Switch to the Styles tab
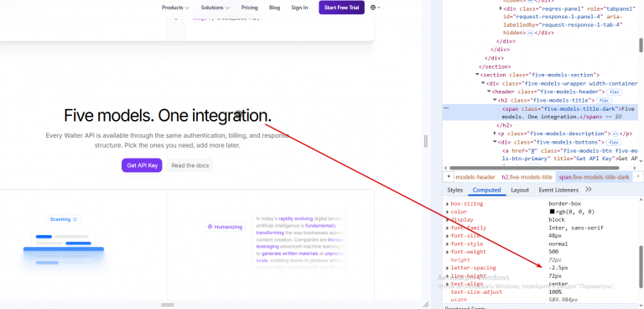The height and width of the screenshot is (309, 644). (x=454, y=190)
